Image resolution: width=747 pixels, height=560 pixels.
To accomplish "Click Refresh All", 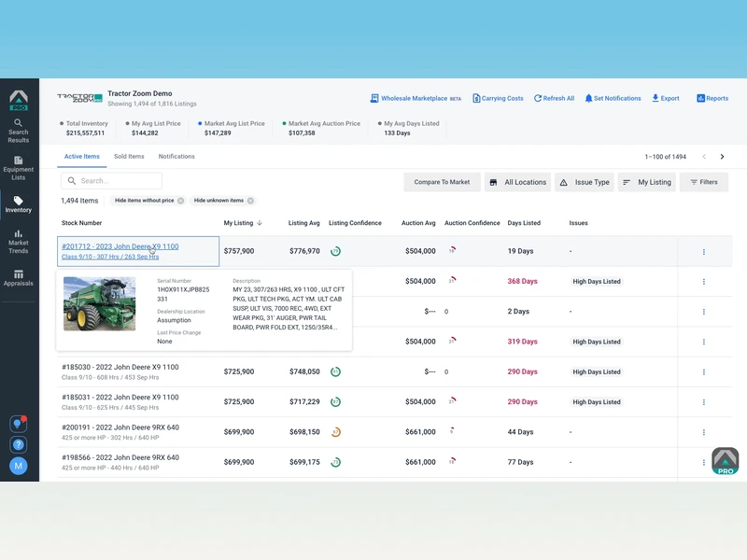I will coord(554,98).
